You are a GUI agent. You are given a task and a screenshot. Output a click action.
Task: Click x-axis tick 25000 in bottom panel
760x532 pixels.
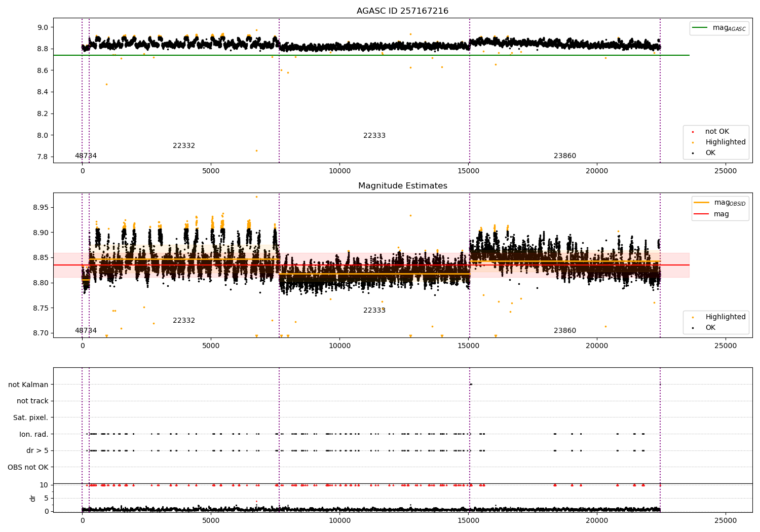coord(726,521)
